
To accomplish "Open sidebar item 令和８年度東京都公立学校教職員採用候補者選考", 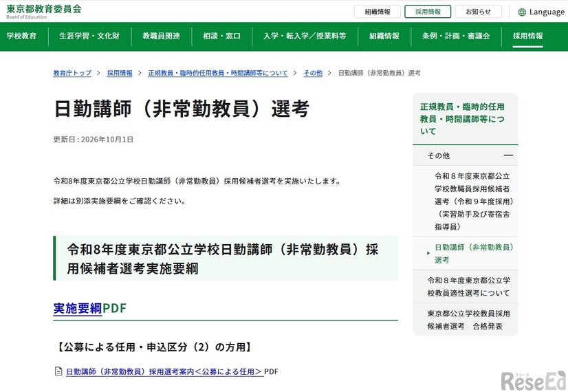I will (474, 202).
